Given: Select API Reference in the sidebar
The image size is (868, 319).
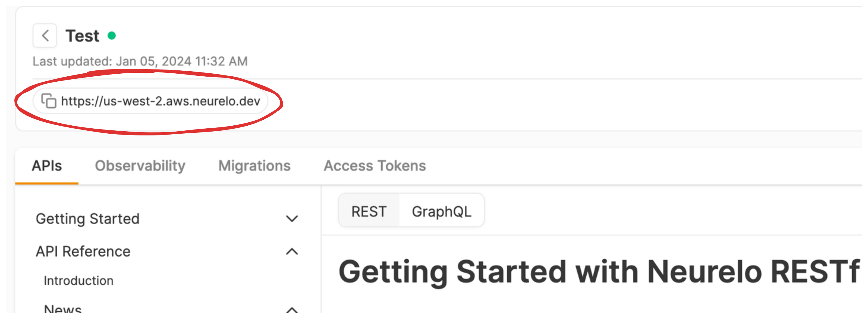Looking at the screenshot, I should [83, 252].
